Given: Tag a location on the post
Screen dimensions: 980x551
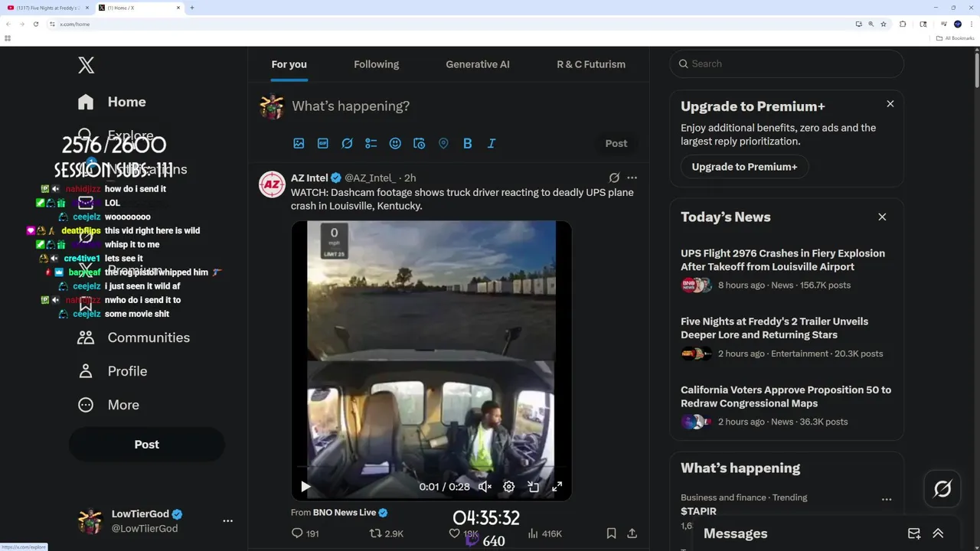Looking at the screenshot, I should (x=443, y=143).
